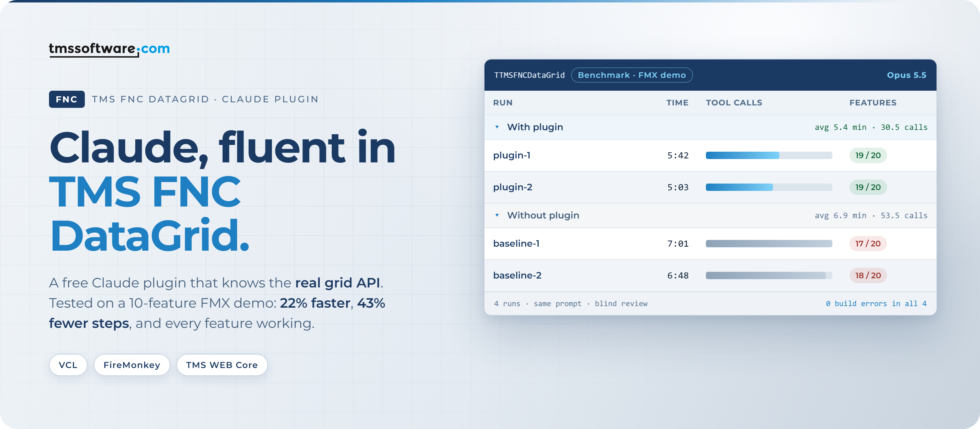Click the 5:03 time value

[677, 187]
